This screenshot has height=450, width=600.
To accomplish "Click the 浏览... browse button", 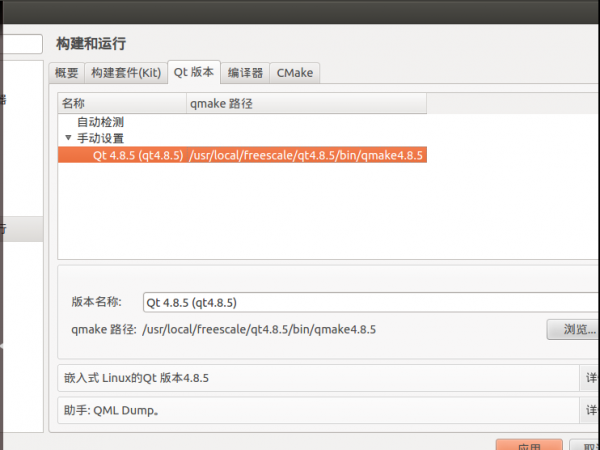I will click(574, 329).
